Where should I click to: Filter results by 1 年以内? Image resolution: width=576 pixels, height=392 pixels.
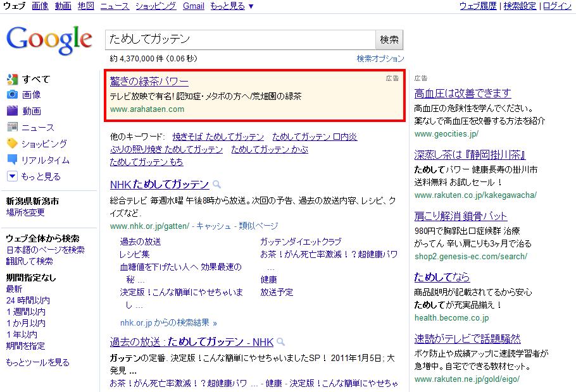point(22,334)
